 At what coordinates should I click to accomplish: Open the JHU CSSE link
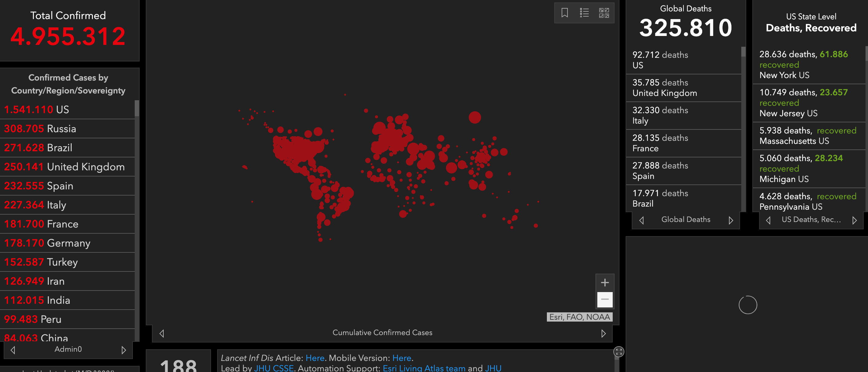[x=274, y=368]
